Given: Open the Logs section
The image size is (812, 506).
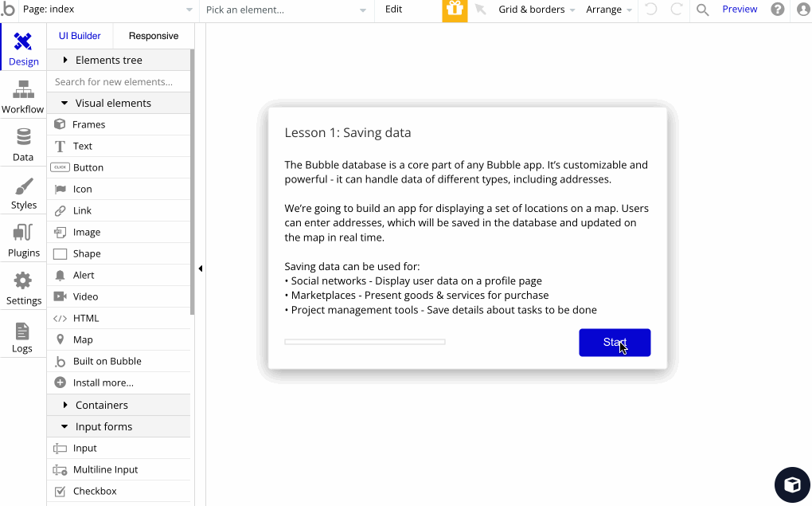Looking at the screenshot, I should tap(23, 335).
